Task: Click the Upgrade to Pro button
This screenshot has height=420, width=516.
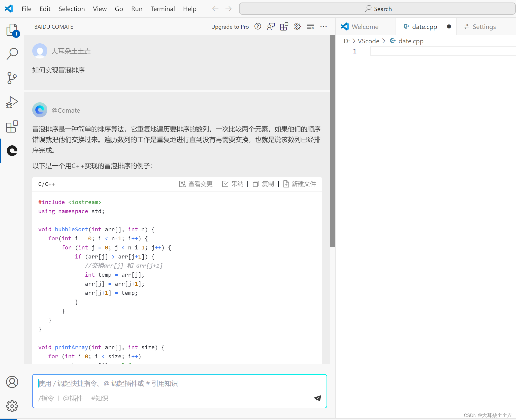Action: click(230, 26)
